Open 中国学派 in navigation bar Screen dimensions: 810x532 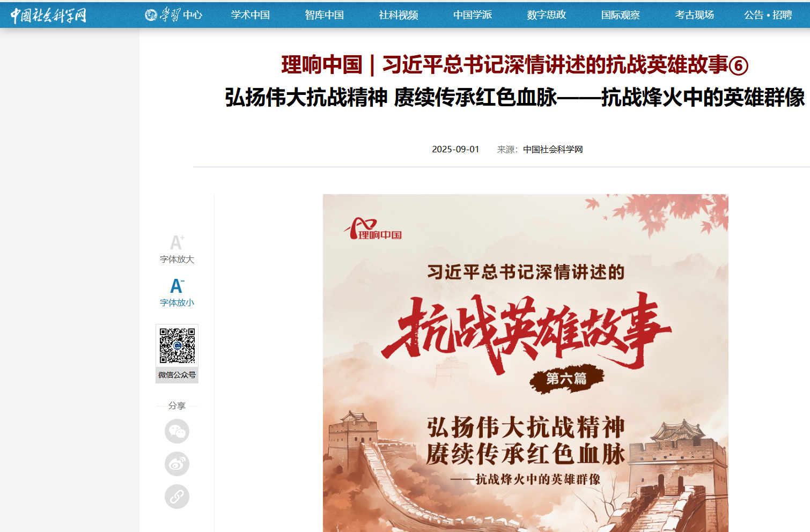point(473,15)
